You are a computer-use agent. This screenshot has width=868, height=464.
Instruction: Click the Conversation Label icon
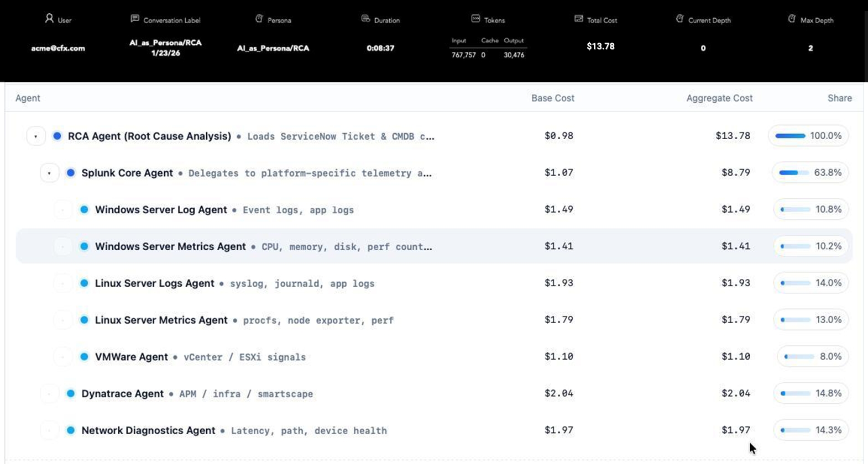[x=135, y=19]
